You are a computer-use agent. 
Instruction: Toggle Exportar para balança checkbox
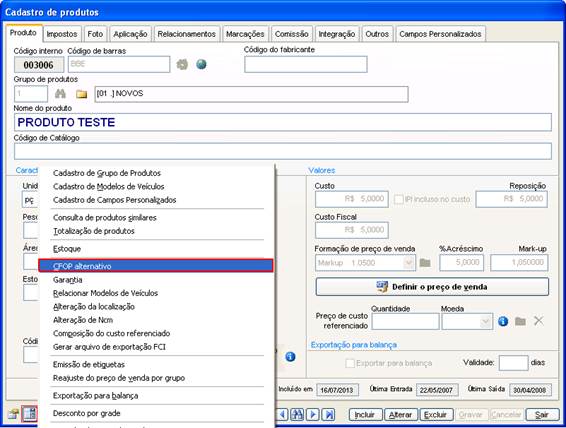350,363
